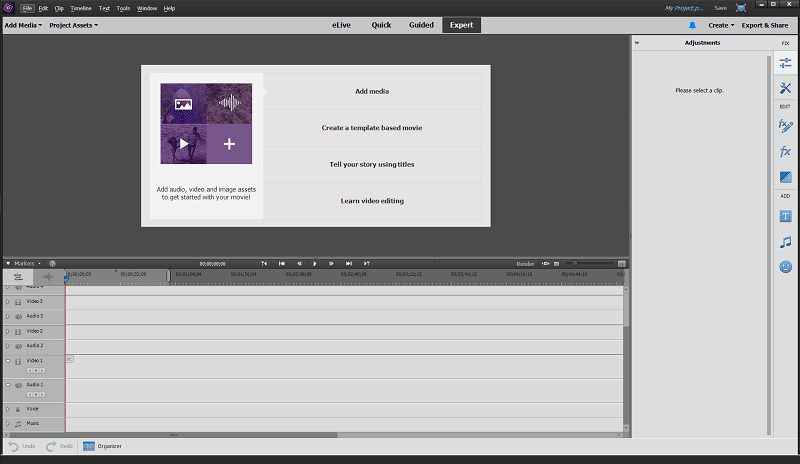Image resolution: width=800 pixels, height=464 pixels.
Task: Switch to the Quick tab
Action: (381, 25)
